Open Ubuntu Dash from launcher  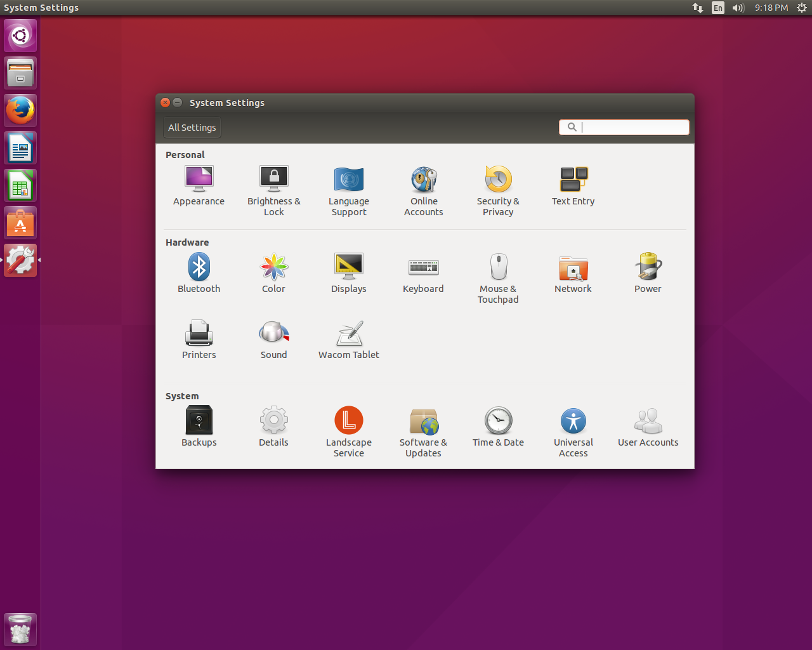point(20,36)
